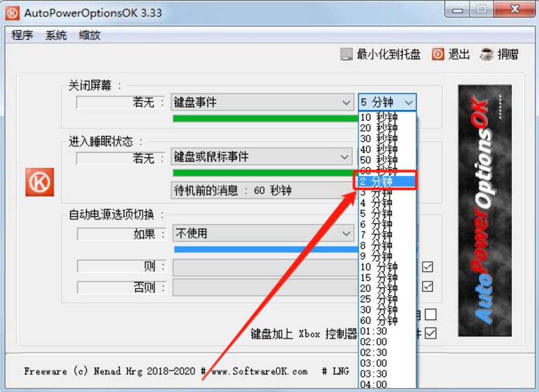539x392 pixels.
Task: Select 30 秒钟 from the list
Action: [387, 139]
